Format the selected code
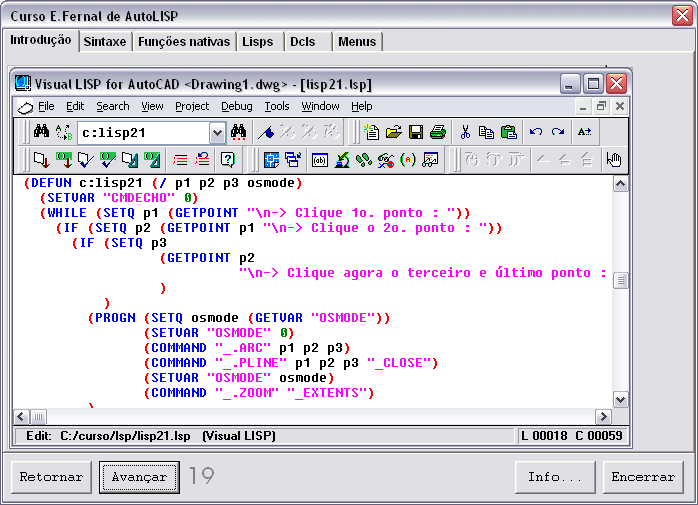 [x=152, y=160]
